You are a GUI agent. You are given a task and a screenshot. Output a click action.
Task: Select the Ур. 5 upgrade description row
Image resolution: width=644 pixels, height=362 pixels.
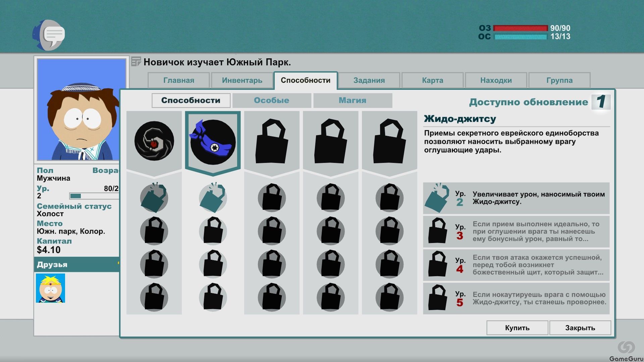516,298
